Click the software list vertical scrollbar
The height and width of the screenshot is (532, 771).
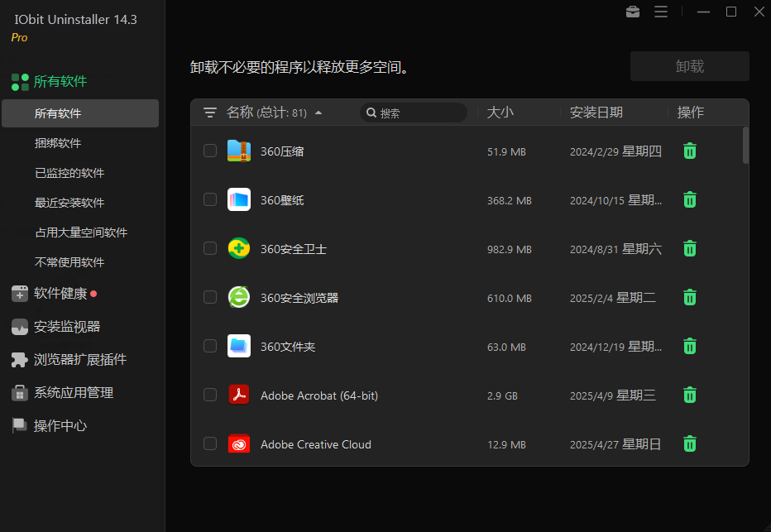[x=745, y=145]
